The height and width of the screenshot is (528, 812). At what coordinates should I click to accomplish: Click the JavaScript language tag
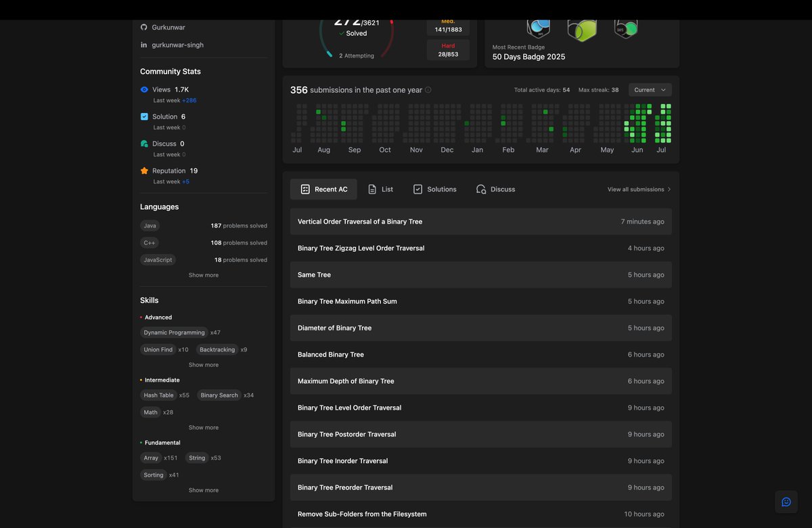(x=158, y=260)
